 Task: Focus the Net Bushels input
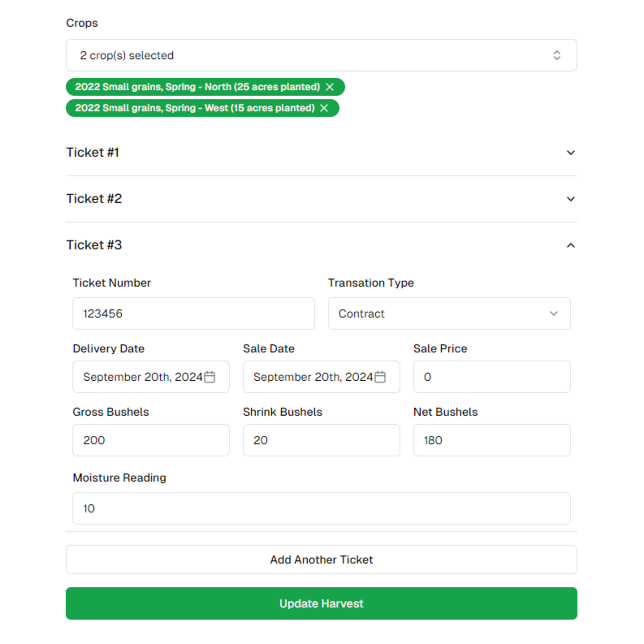pyautogui.click(x=492, y=440)
